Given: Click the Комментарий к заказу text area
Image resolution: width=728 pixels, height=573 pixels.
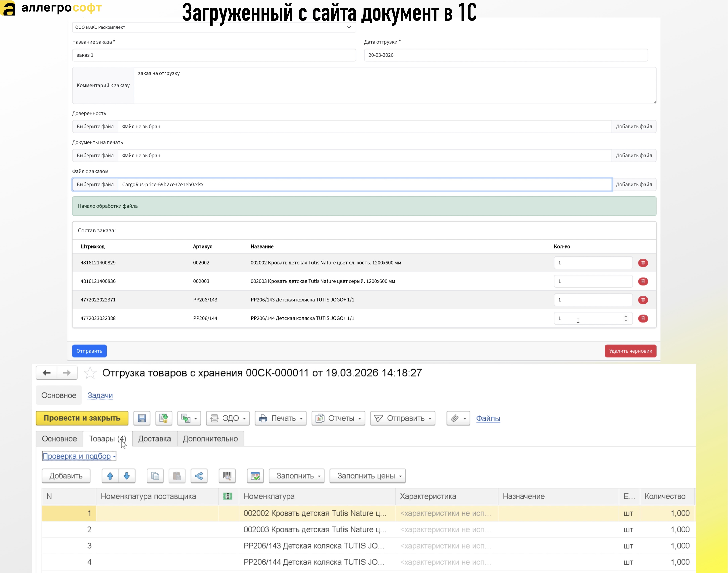Looking at the screenshot, I should 395,86.
